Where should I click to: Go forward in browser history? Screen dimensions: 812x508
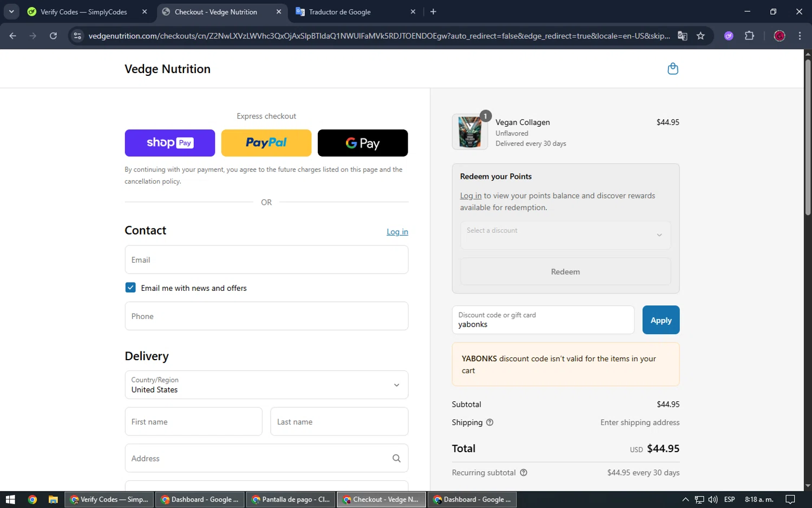pyautogui.click(x=33, y=36)
